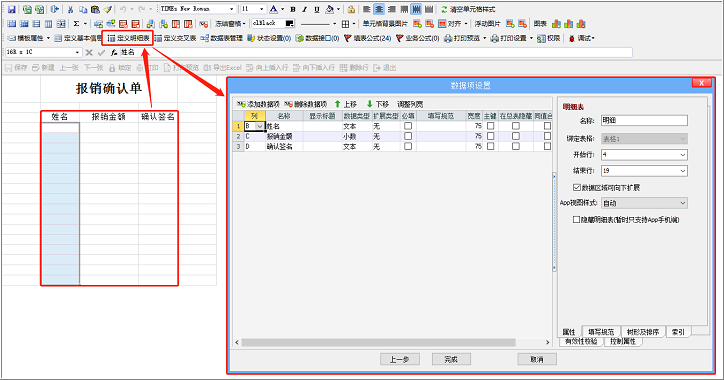Click the Save floppy disk icon
724x380 pixels.
point(12,9)
